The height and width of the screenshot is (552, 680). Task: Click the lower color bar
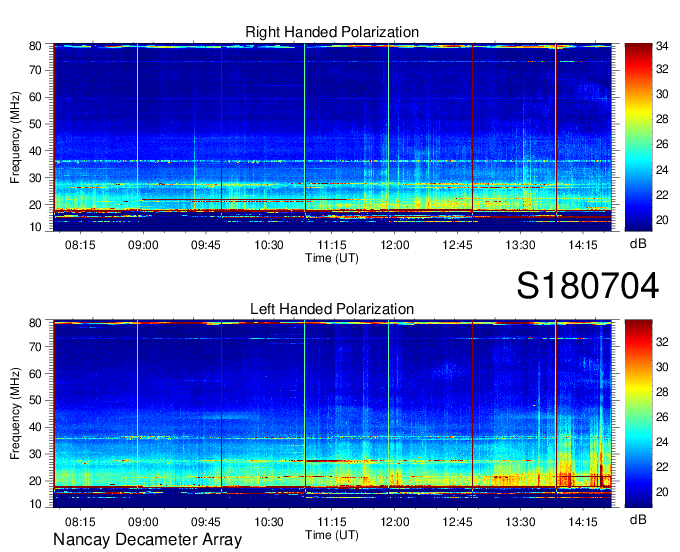tap(638, 414)
